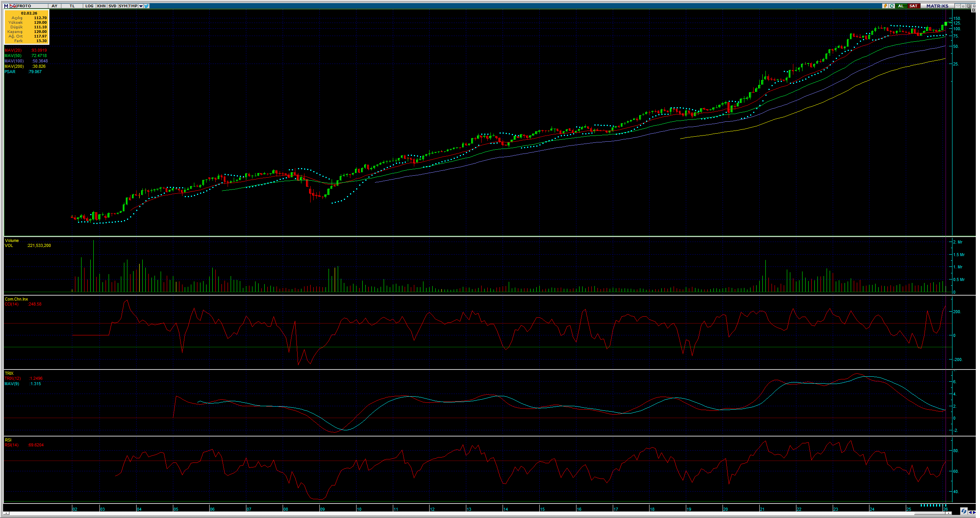The height and width of the screenshot is (518, 980).
Task: Toggle the KHN option
Action: [x=101, y=6]
